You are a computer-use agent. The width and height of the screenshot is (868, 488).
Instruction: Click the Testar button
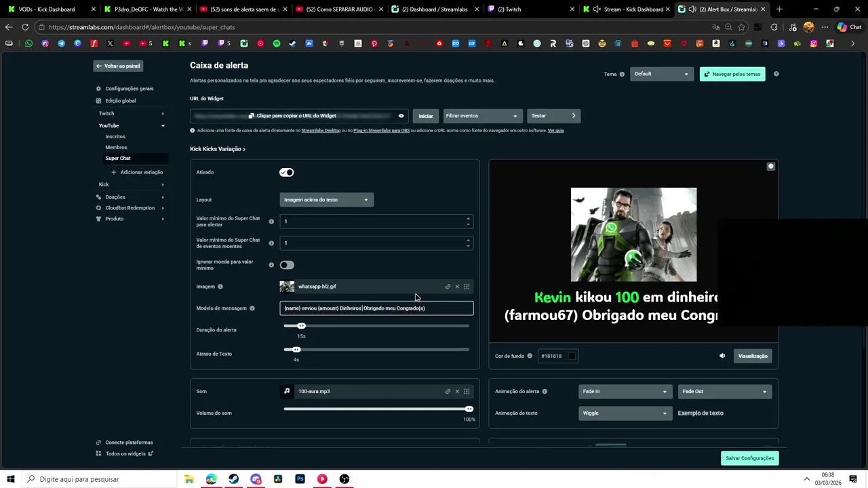(x=553, y=116)
